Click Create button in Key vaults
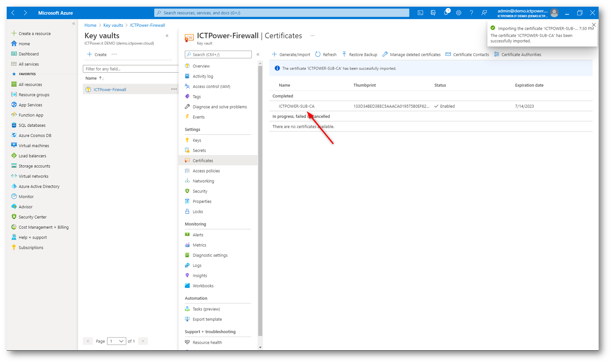612x364 pixels. click(x=97, y=54)
